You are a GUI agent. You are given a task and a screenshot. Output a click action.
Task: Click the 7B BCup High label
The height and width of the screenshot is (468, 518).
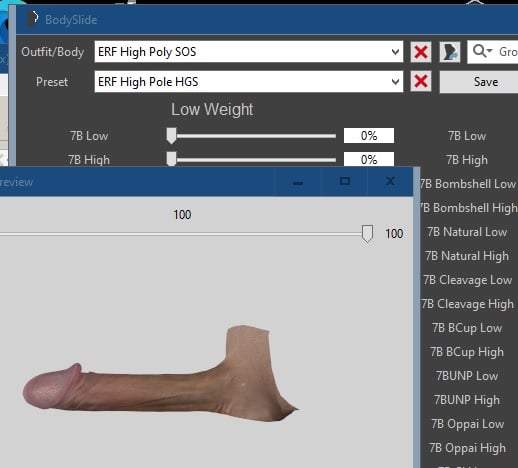[467, 352]
